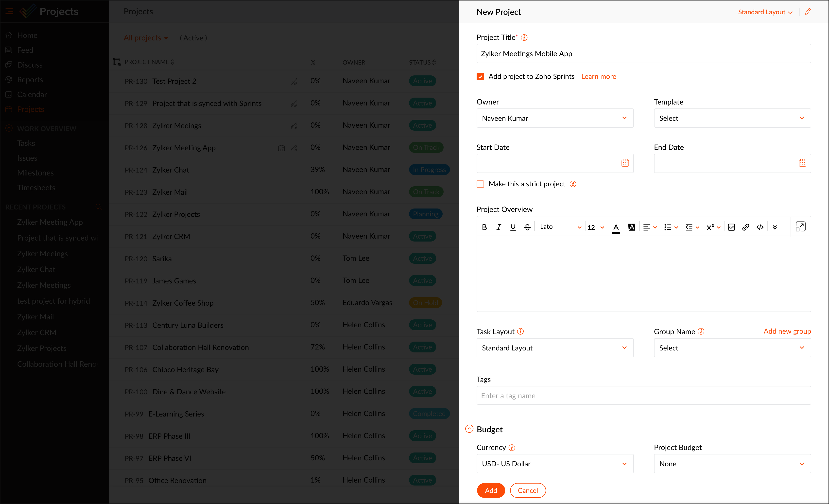Uncheck Add project to Zoho Sprints
The width and height of the screenshot is (829, 504).
tap(481, 77)
